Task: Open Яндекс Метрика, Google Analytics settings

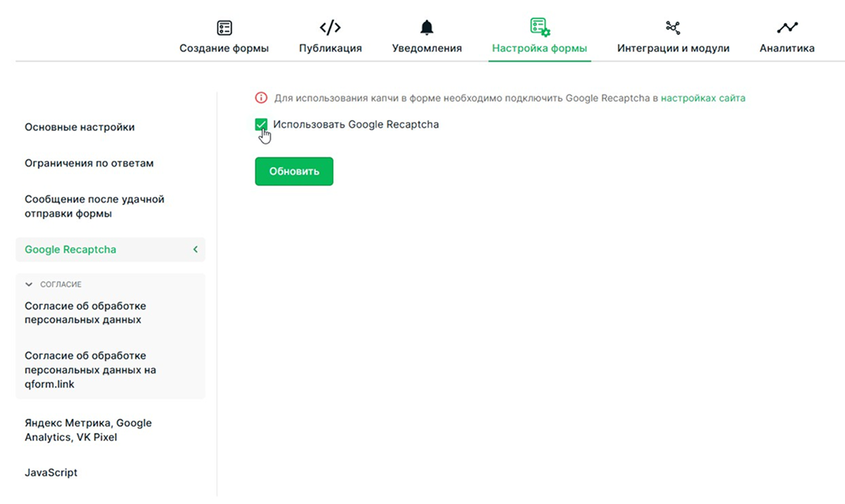Action: tap(88, 430)
